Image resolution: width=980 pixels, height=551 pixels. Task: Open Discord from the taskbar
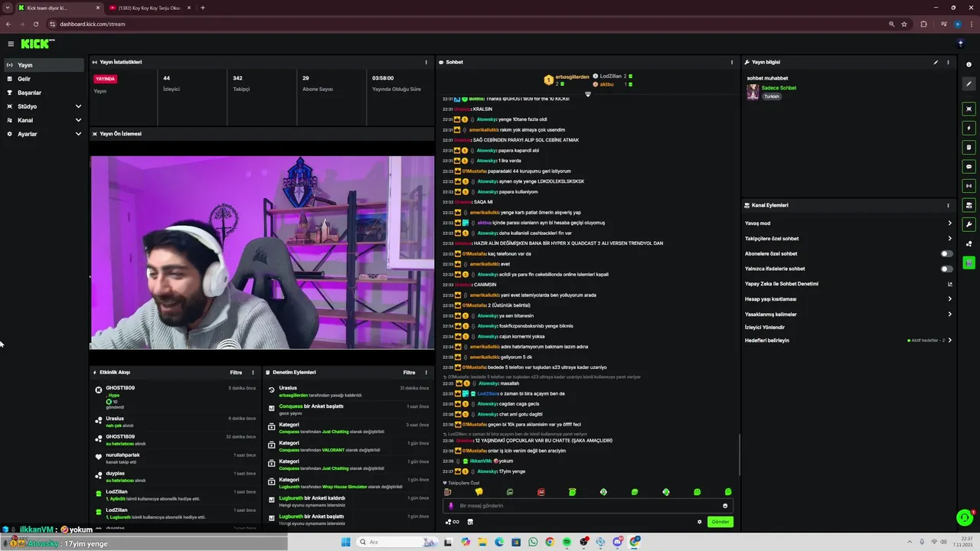pos(618,542)
